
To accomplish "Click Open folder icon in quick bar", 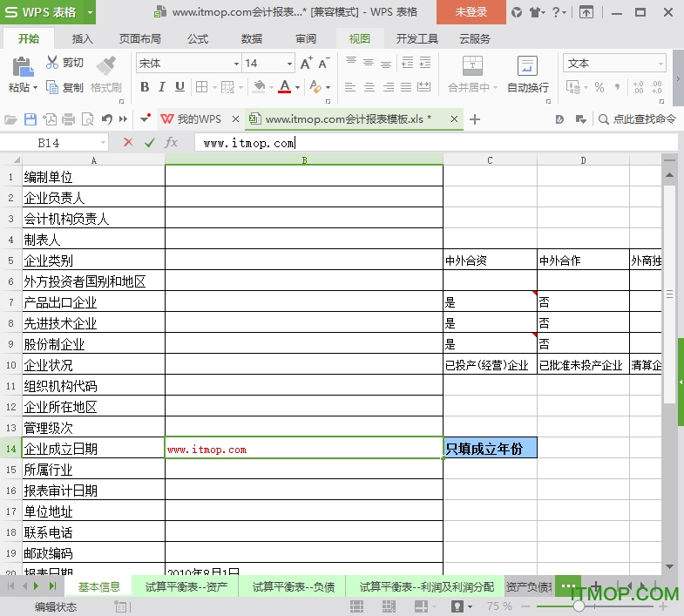I will point(10,119).
